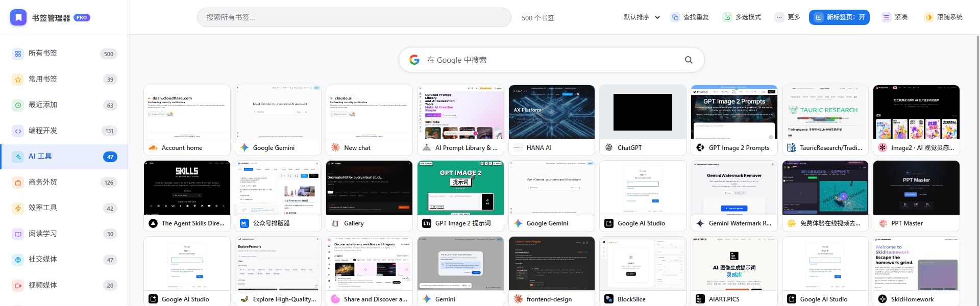
Task: Select the 编程开发 category
Action: 64,131
